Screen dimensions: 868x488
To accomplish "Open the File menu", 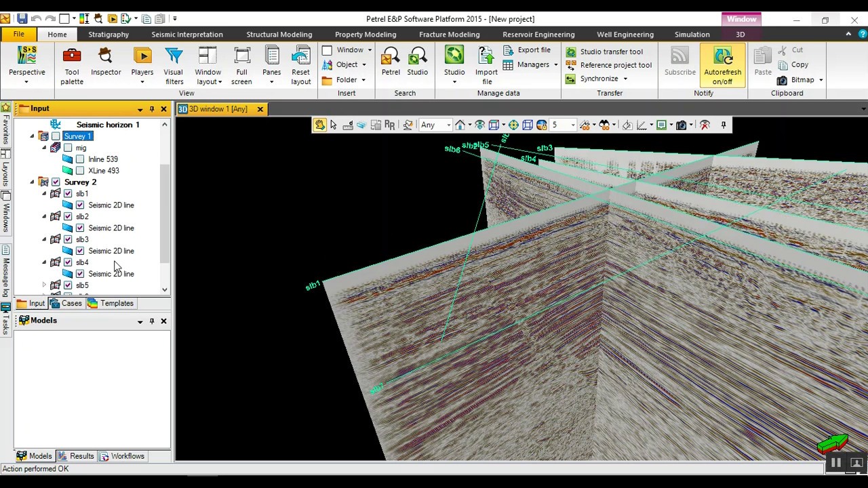I will click(19, 35).
